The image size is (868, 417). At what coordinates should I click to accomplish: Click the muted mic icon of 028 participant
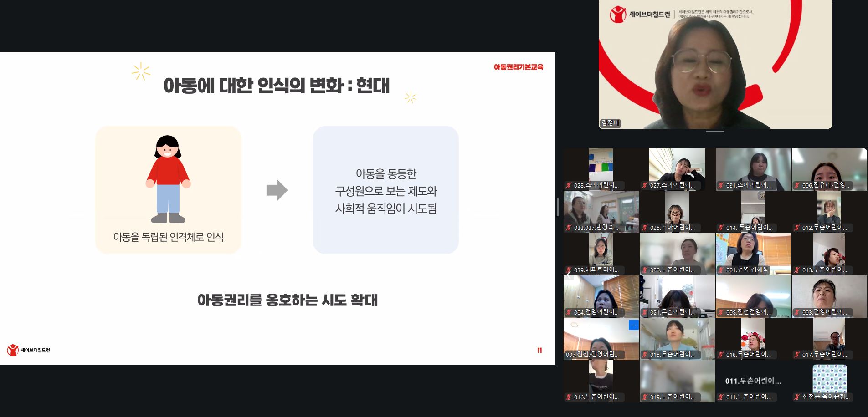(x=569, y=185)
